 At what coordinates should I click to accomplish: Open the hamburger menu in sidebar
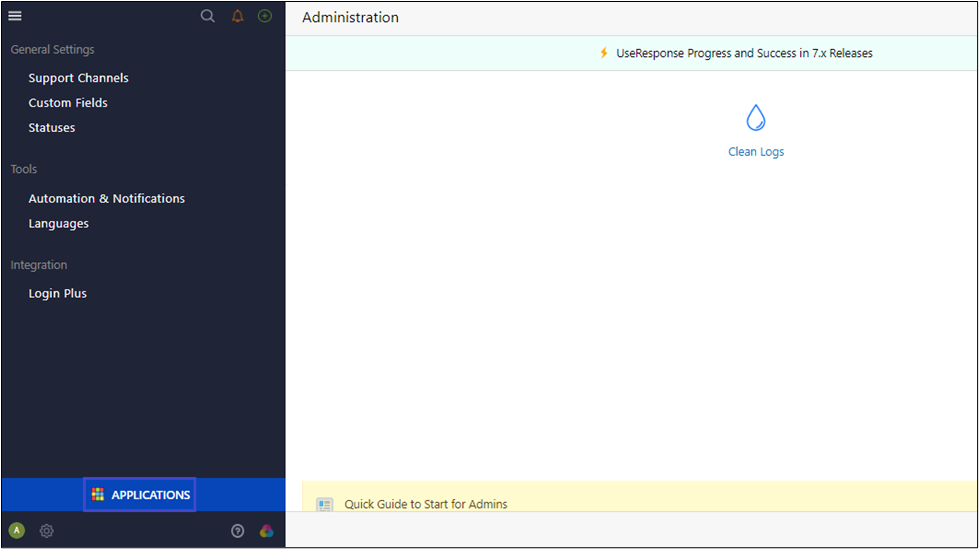point(15,16)
